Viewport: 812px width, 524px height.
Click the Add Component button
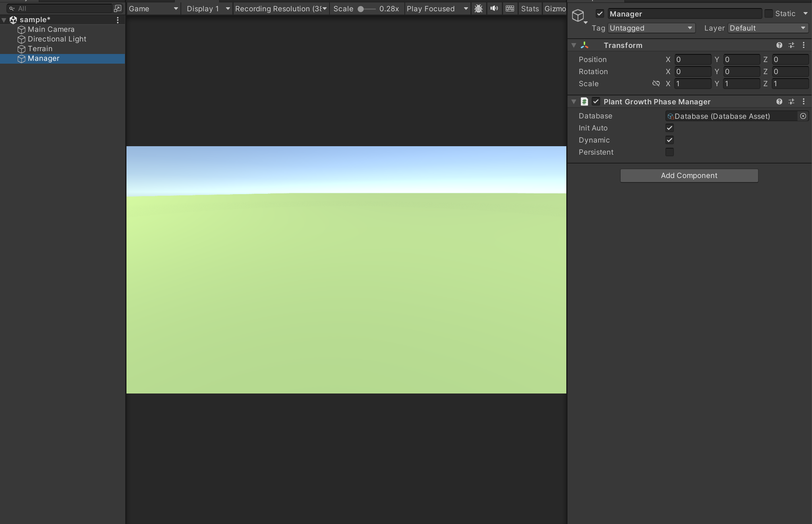[689, 176]
